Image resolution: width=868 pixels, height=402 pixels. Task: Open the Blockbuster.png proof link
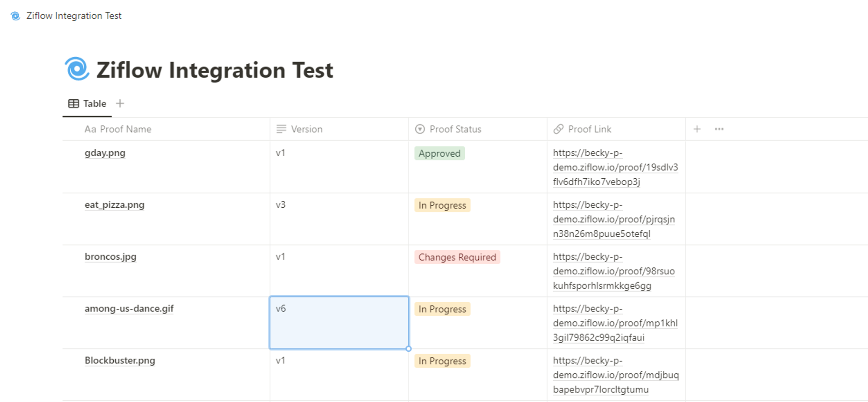[616, 375]
